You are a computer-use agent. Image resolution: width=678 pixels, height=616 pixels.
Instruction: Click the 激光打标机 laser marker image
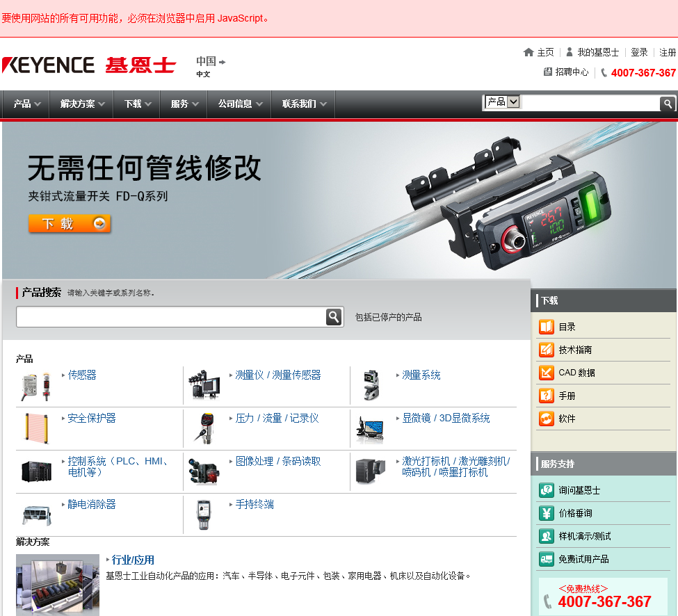click(370, 471)
